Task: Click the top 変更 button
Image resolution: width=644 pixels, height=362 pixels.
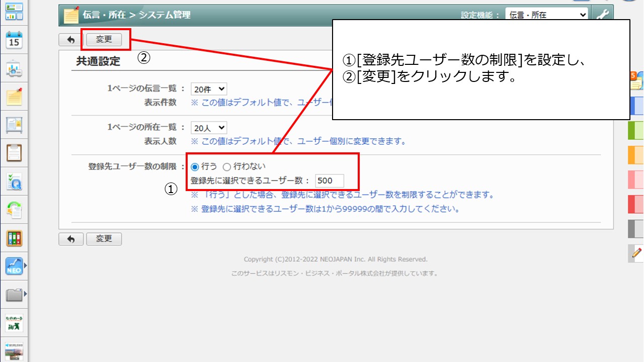Action: coord(104,39)
